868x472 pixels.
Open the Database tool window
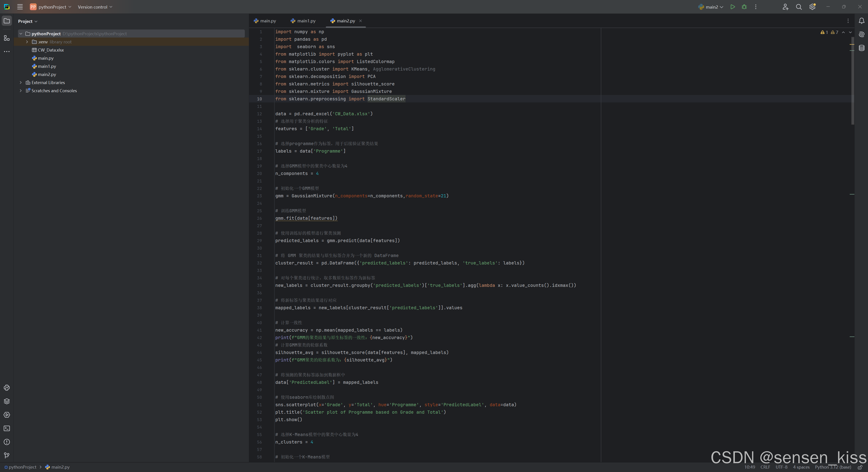pyautogui.click(x=861, y=48)
